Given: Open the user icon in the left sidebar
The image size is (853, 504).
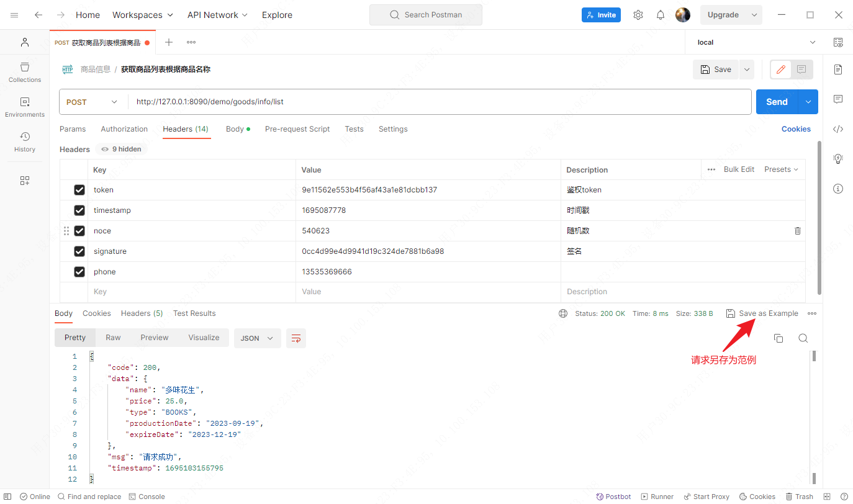Looking at the screenshot, I should coord(25,42).
